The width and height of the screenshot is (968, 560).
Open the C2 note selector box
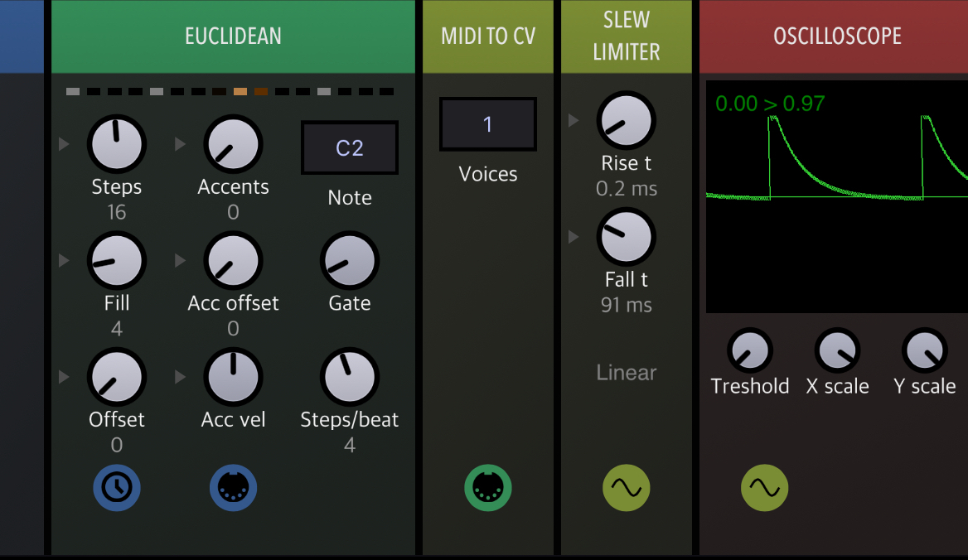pyautogui.click(x=350, y=147)
